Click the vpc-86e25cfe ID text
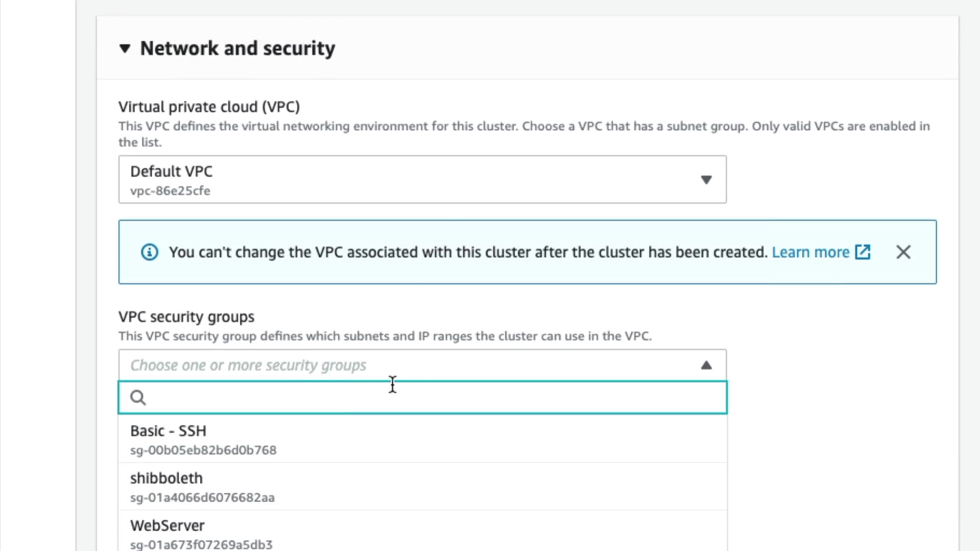This screenshot has height=551, width=980. tap(170, 191)
